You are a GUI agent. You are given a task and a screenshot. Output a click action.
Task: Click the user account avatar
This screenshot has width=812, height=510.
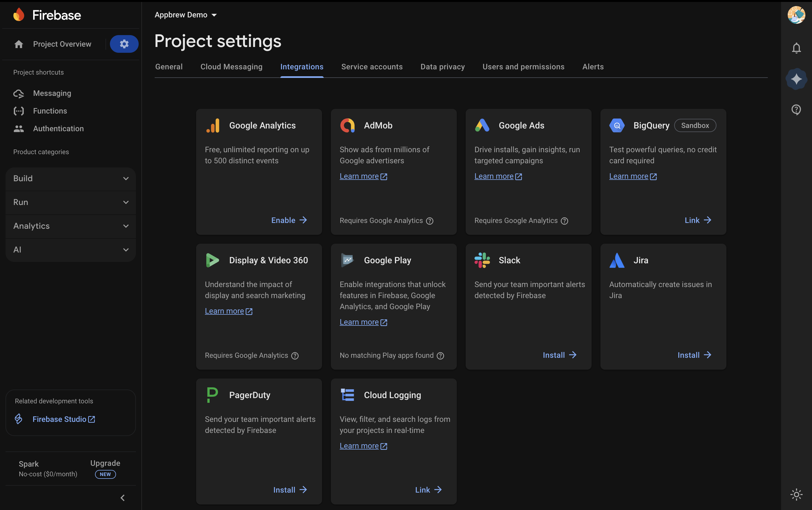(796, 15)
